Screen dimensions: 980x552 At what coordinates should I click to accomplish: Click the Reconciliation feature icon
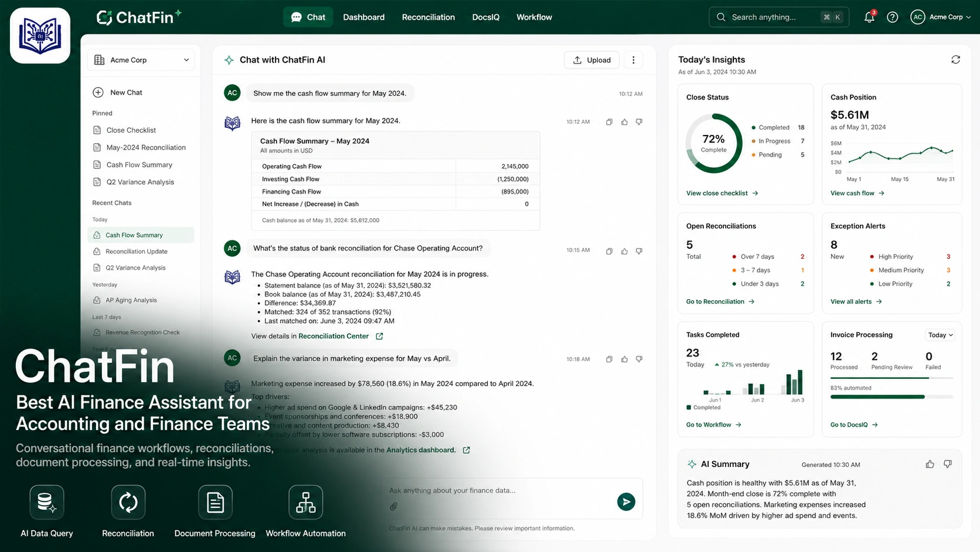tap(128, 502)
